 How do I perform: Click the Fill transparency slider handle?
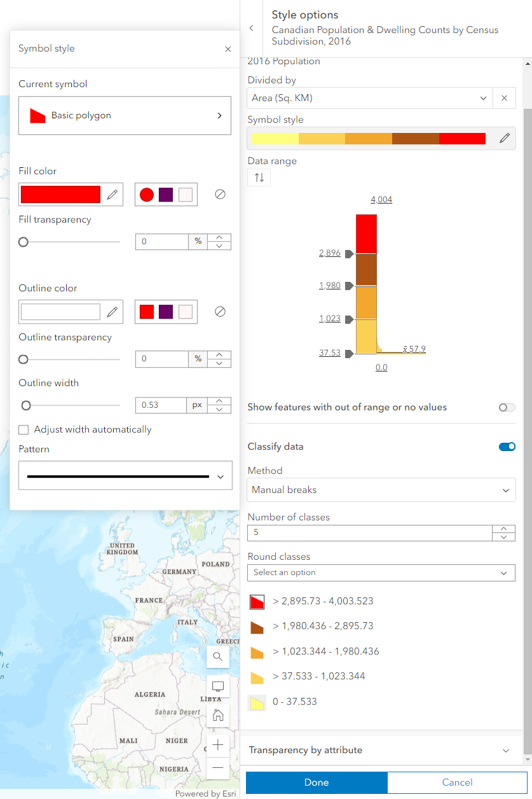tap(24, 242)
